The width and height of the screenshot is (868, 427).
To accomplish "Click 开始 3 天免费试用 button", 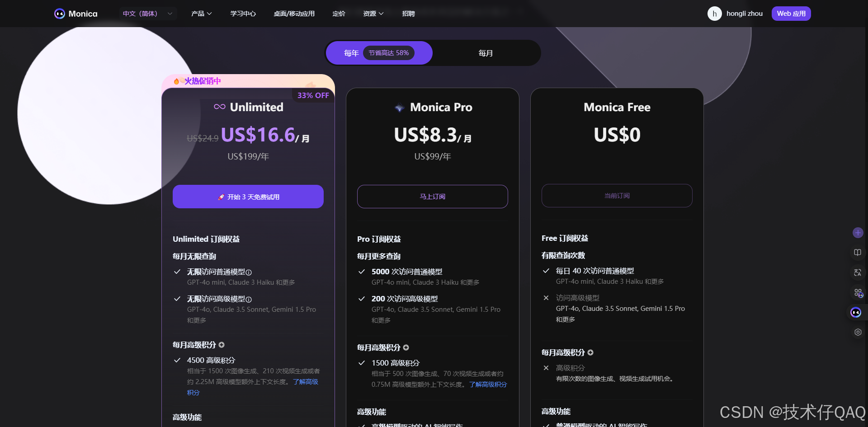I will click(248, 197).
